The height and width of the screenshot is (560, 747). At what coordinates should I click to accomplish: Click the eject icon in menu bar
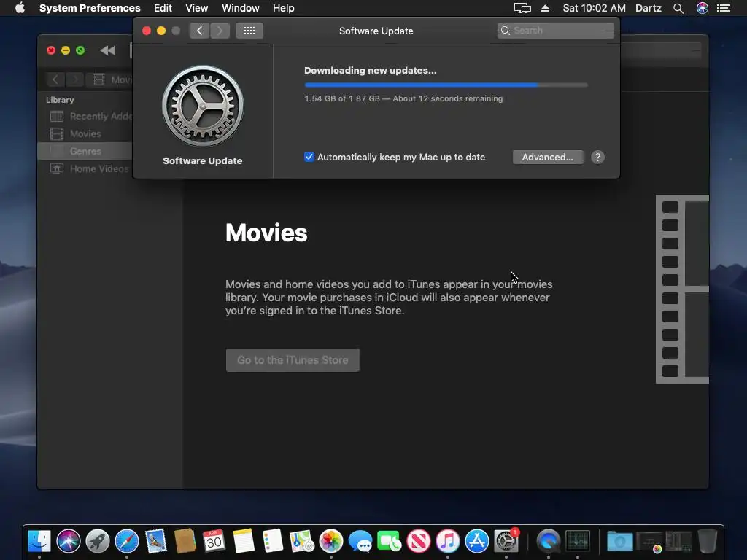tap(546, 8)
